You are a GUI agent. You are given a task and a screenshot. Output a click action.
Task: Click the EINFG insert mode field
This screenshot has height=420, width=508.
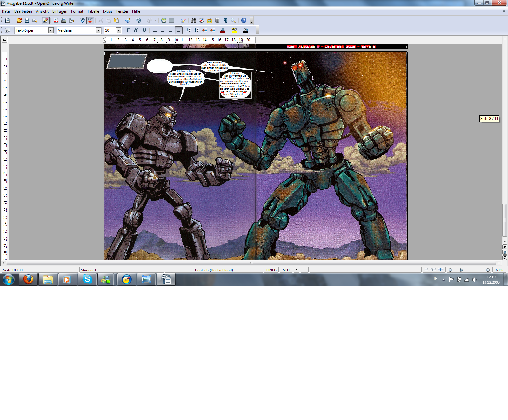(271, 270)
